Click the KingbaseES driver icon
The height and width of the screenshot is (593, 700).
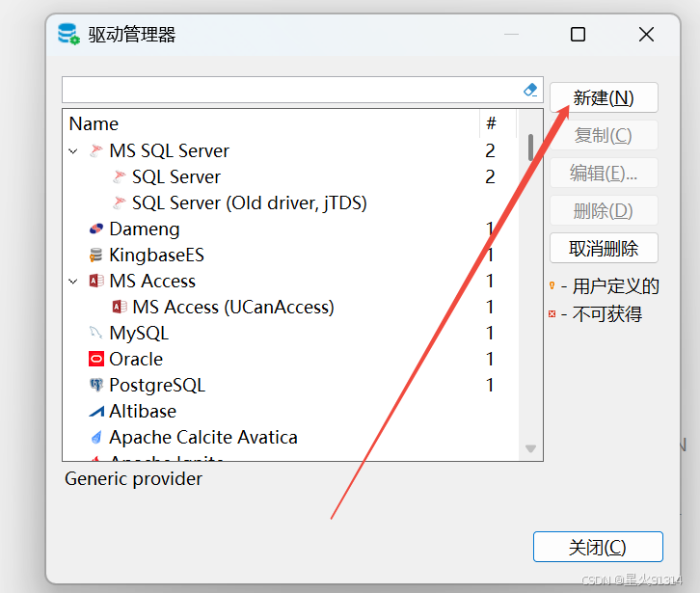click(96, 255)
